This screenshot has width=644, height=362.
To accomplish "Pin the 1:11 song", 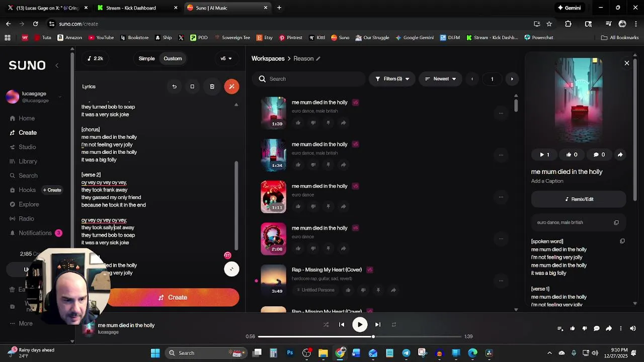I will (328, 206).
